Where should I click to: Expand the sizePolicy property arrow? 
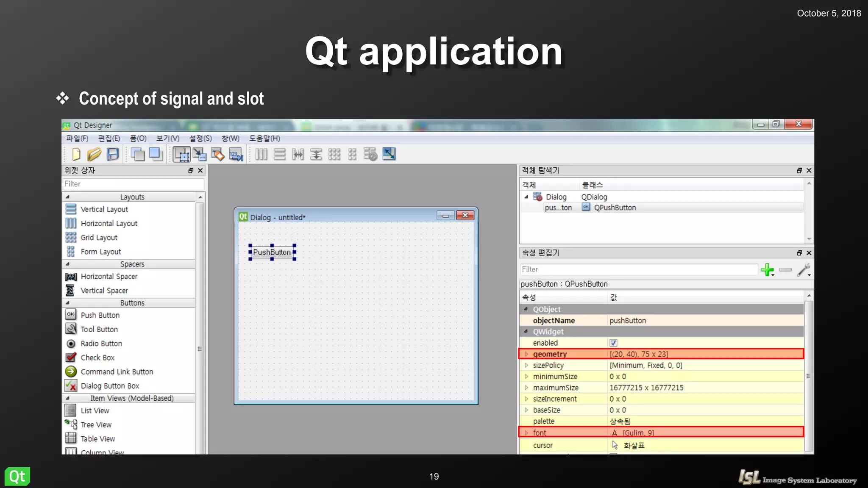[526, 365]
